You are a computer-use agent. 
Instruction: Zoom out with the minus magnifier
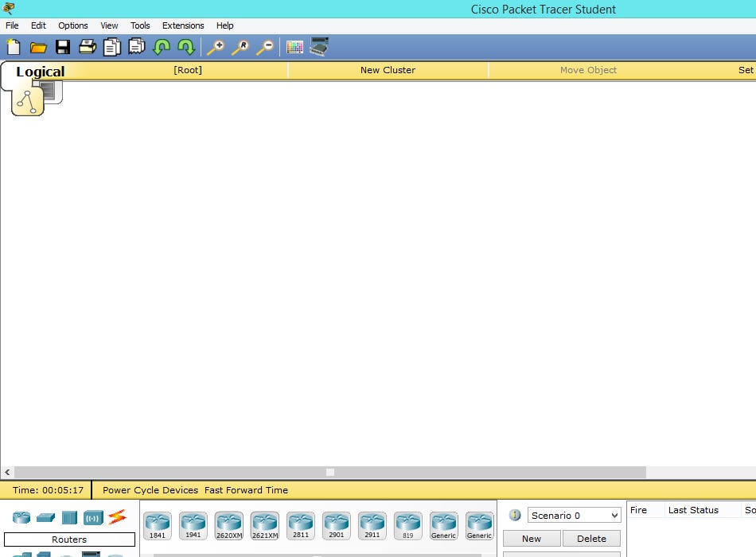(x=265, y=47)
